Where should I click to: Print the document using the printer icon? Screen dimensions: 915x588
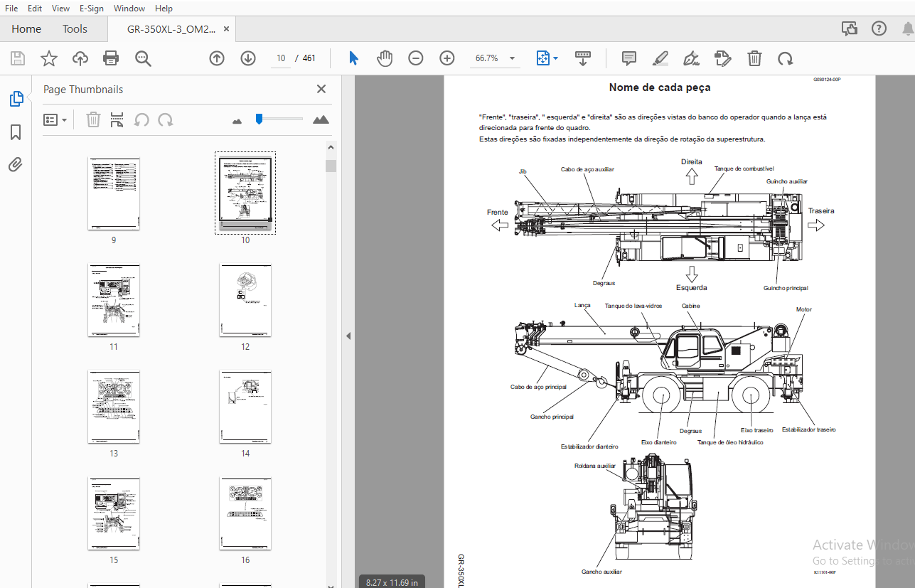[x=111, y=58]
